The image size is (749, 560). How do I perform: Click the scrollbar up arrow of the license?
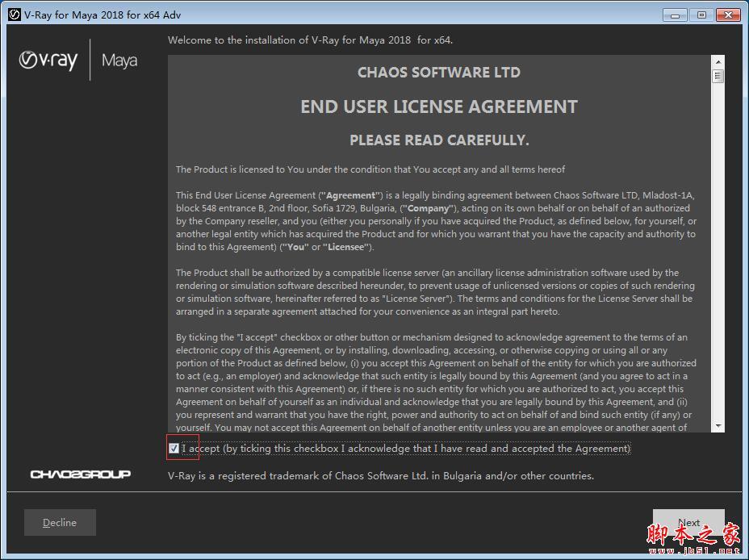[x=718, y=61]
